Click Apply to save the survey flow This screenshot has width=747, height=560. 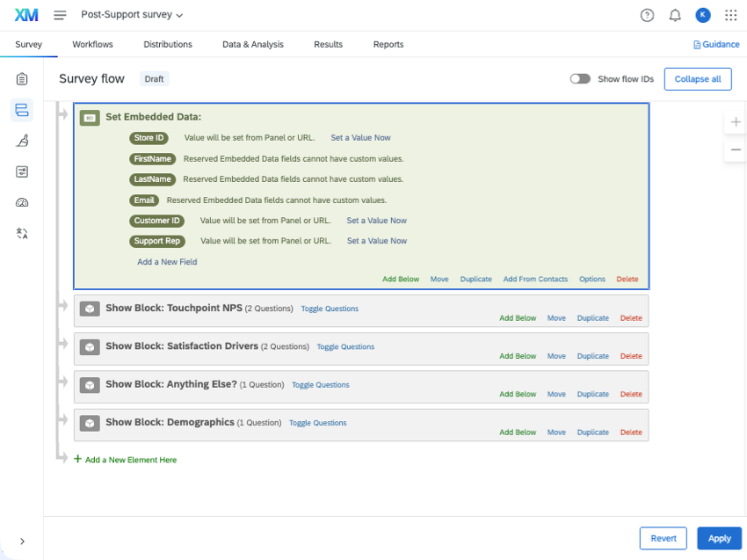point(719,538)
